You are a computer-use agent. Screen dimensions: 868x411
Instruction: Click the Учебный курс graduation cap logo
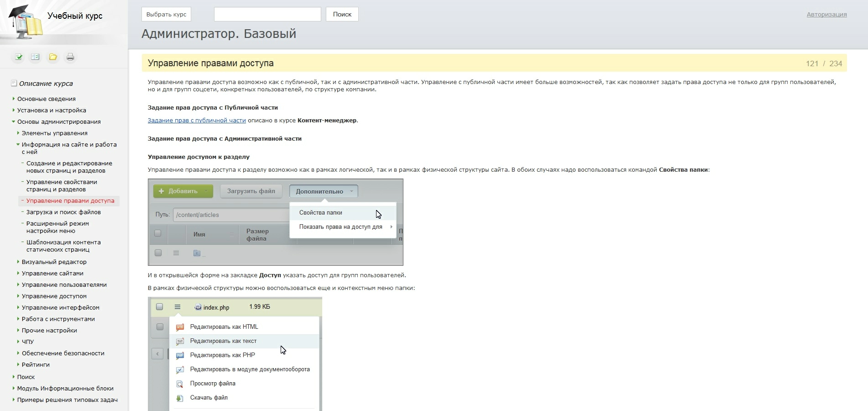pyautogui.click(x=26, y=22)
